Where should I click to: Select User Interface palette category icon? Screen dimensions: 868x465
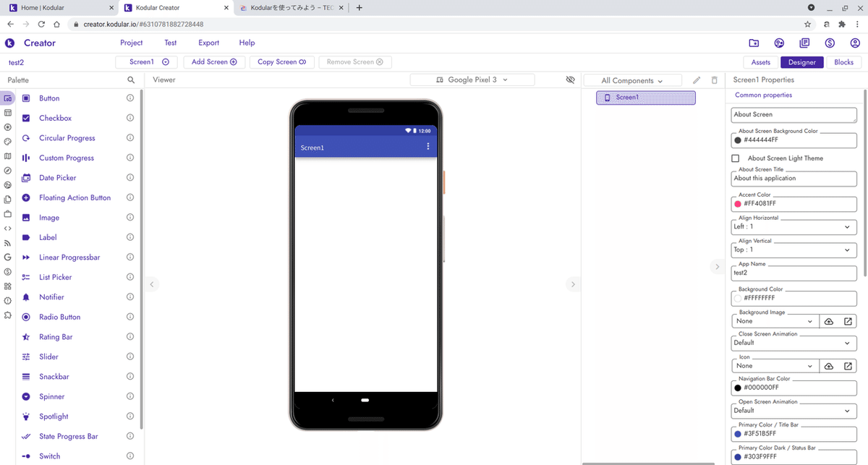[7, 98]
